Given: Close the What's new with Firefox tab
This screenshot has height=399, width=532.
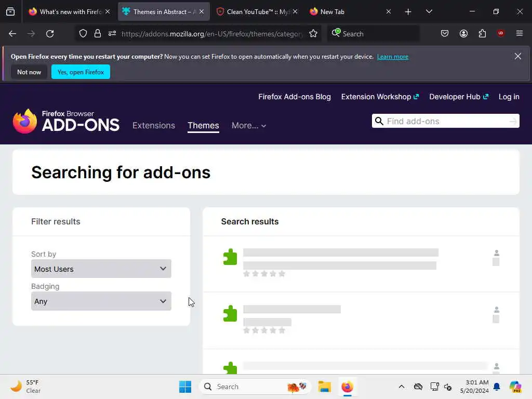Looking at the screenshot, I should (108, 12).
